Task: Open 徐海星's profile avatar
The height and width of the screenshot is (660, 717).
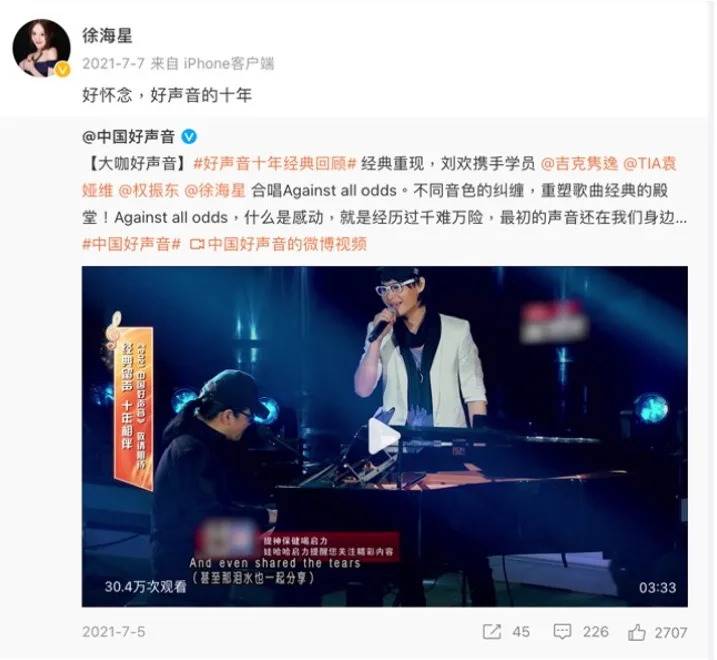Action: [42, 48]
